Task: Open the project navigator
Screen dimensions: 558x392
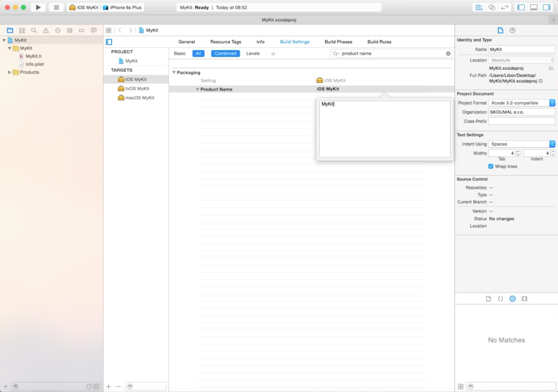Action: pyautogui.click(x=10, y=31)
